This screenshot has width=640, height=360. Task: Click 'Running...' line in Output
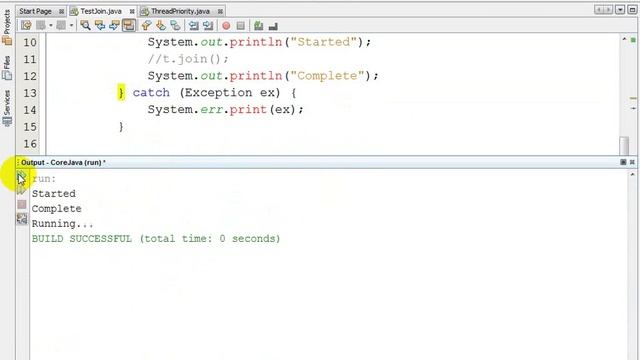(62, 224)
